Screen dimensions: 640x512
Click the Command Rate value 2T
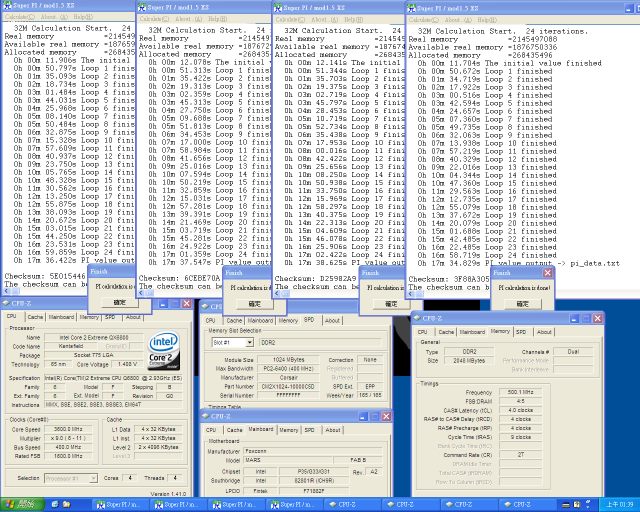pos(520,454)
